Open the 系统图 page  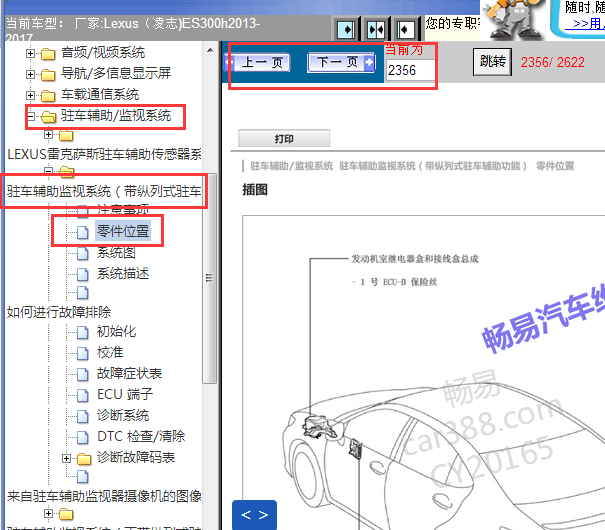click(x=116, y=253)
